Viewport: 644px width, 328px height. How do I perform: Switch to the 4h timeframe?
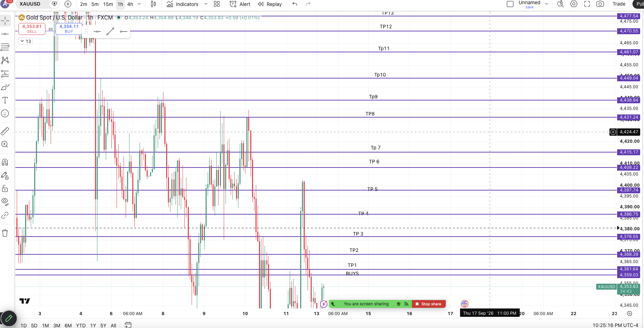130,4
